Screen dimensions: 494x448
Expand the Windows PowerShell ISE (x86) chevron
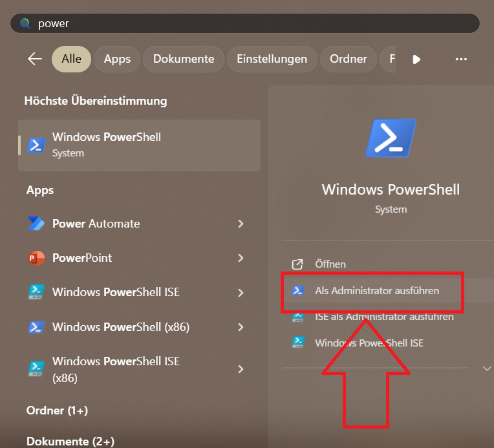click(x=241, y=369)
